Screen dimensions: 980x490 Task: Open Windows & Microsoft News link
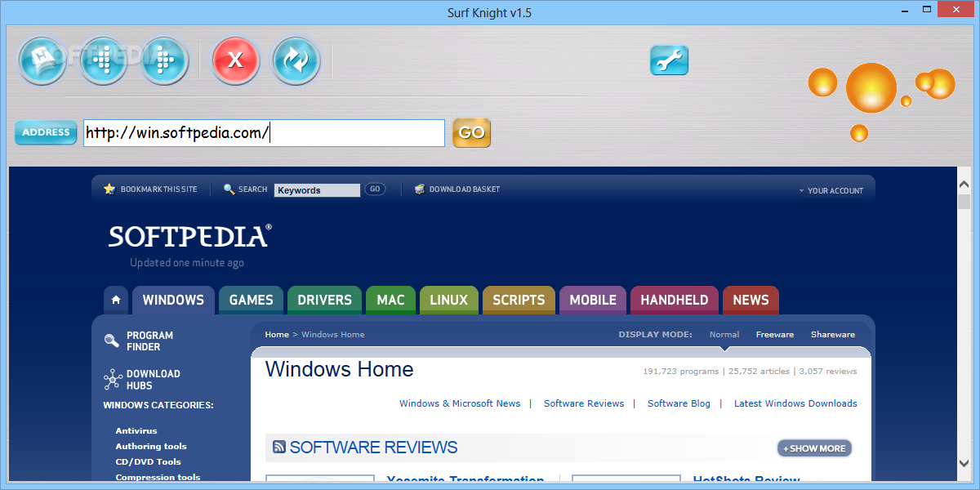460,403
